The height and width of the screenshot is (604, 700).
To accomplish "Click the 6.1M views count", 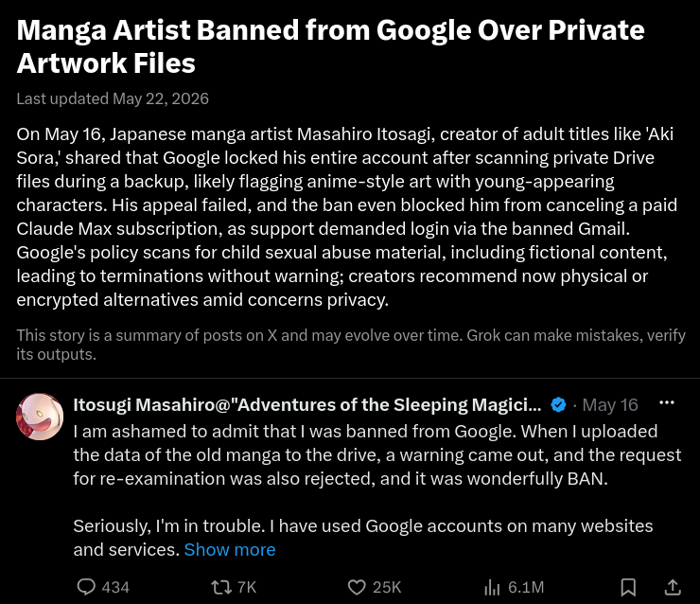I will tap(526, 587).
